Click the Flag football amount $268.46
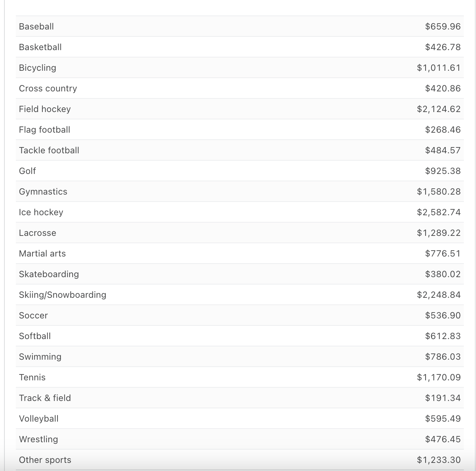This screenshot has height=471, width=476. 443,130
